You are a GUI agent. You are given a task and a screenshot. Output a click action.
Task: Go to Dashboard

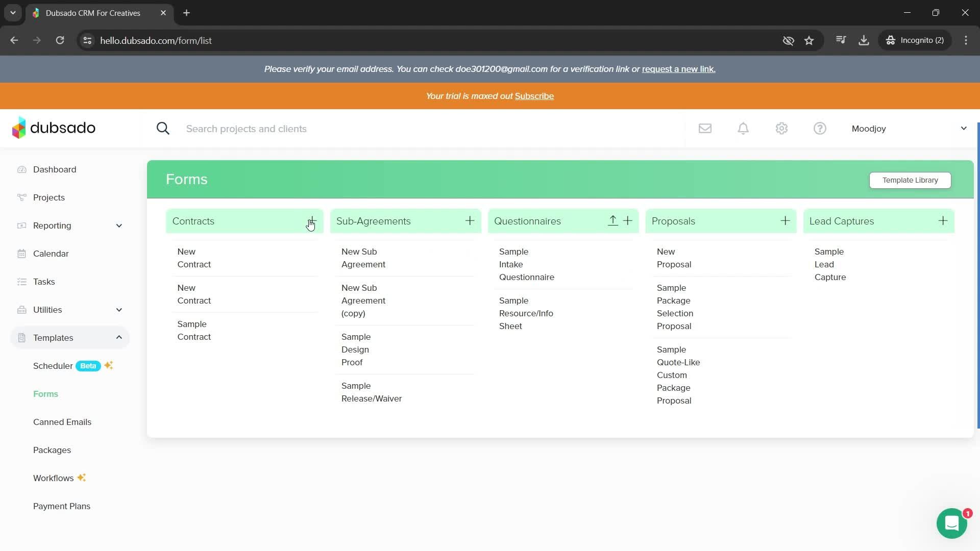[55, 169]
